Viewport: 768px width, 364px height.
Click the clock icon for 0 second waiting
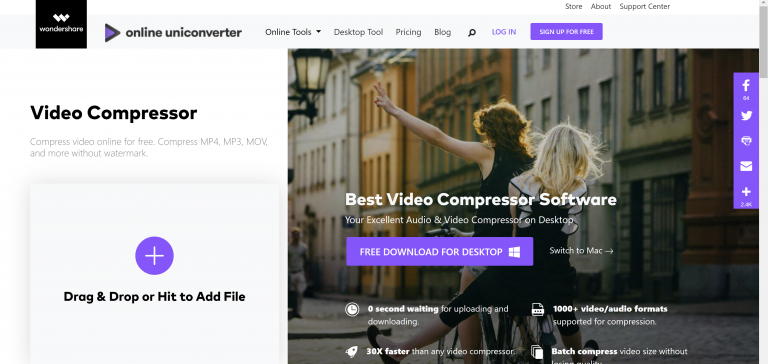pos(352,309)
